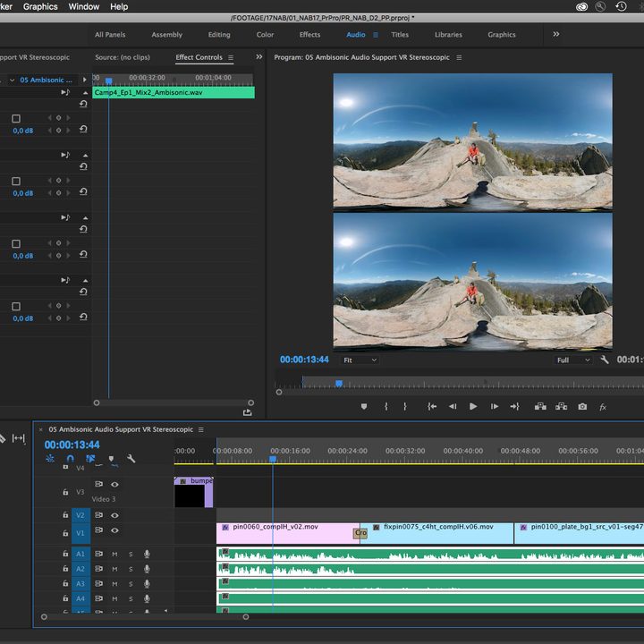The height and width of the screenshot is (644, 644).
Task: Collapse the first effect group triangle
Action: [85, 93]
